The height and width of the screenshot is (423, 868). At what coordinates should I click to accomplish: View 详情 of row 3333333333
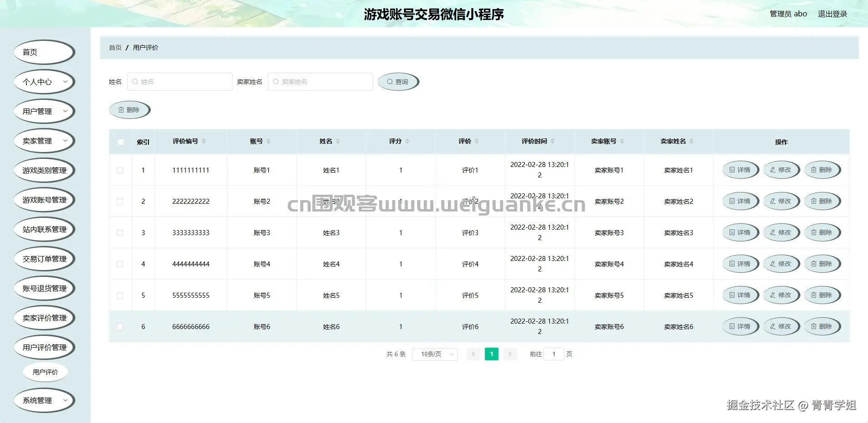740,232
